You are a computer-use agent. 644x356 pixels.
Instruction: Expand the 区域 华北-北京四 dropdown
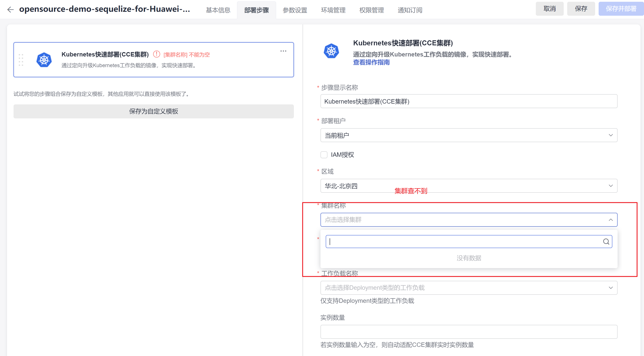pyautogui.click(x=469, y=186)
